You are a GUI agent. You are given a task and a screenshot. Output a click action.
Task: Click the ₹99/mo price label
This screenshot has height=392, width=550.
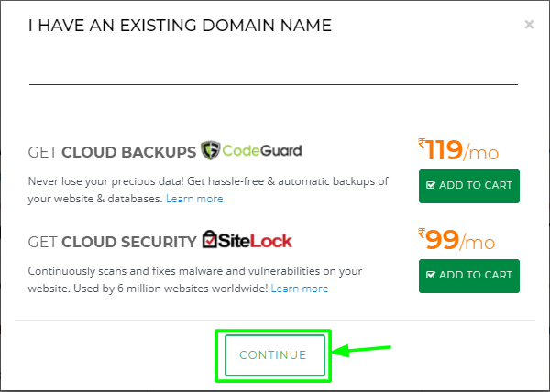[x=456, y=240]
